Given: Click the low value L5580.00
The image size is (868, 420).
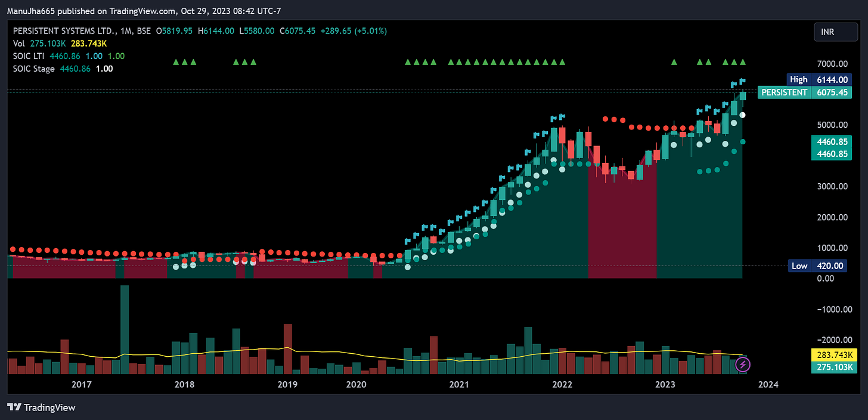Looking at the screenshot, I should coord(257,31).
